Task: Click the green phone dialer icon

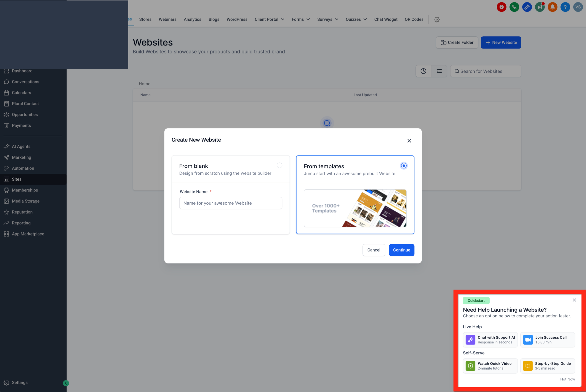Action: pyautogui.click(x=514, y=7)
